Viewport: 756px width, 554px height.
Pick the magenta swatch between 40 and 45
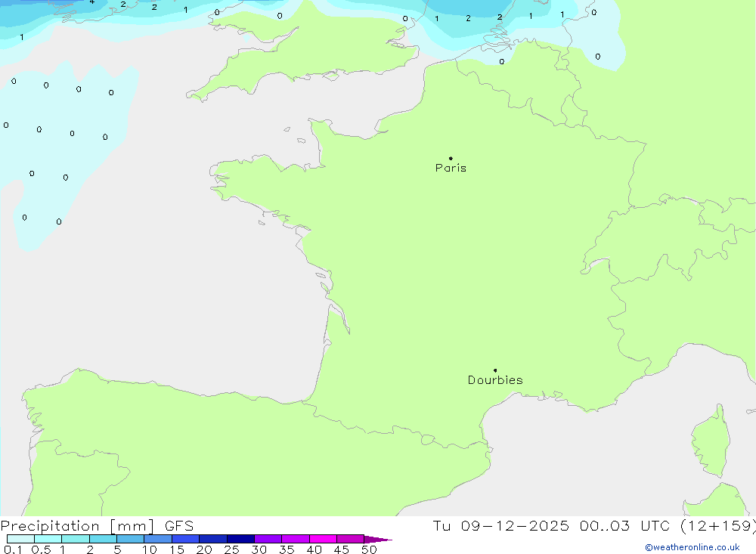tap(323, 539)
